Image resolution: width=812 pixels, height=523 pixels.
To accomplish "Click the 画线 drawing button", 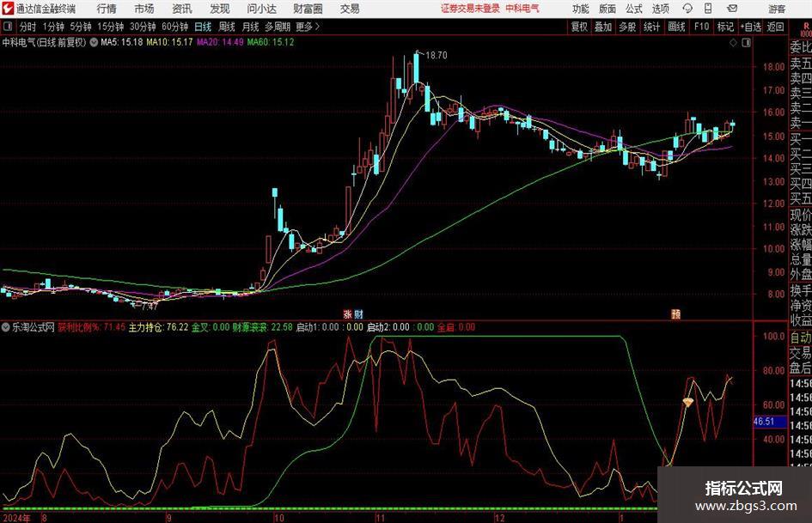I will click(x=676, y=27).
